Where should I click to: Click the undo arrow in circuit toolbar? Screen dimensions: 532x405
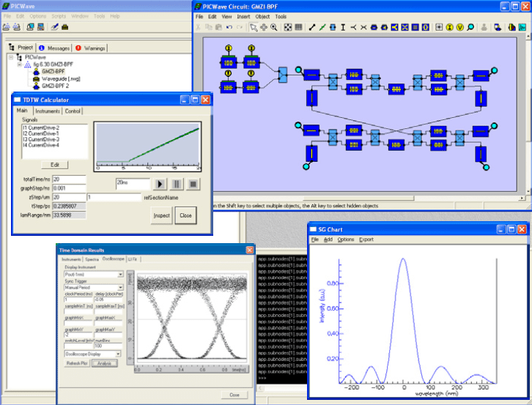(x=229, y=27)
